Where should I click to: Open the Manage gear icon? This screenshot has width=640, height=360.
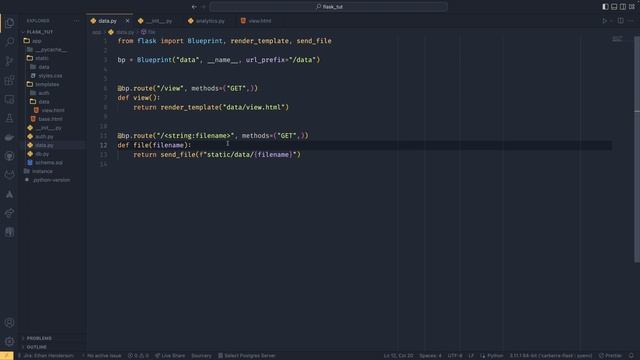(x=9, y=341)
